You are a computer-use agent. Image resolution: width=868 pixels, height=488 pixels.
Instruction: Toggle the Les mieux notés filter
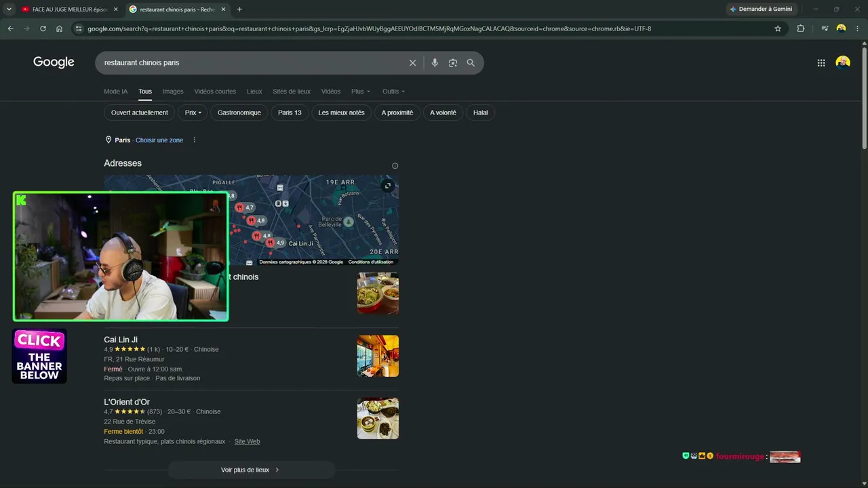[341, 113]
